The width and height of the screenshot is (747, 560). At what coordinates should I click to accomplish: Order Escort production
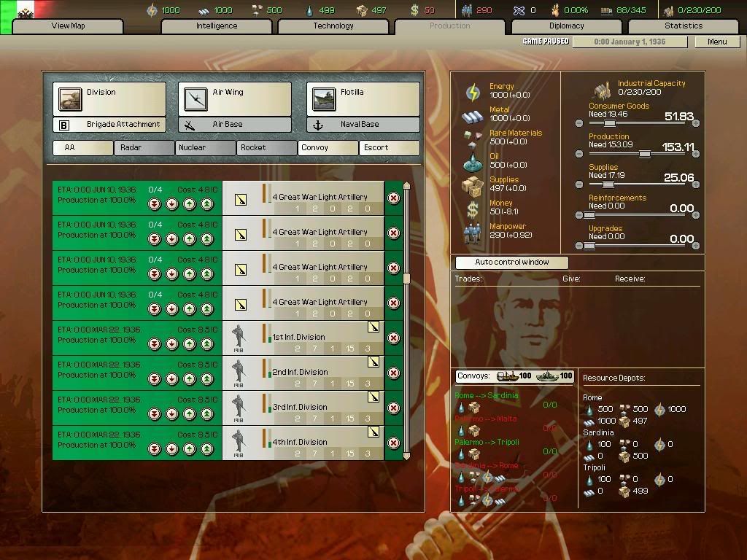pos(390,148)
